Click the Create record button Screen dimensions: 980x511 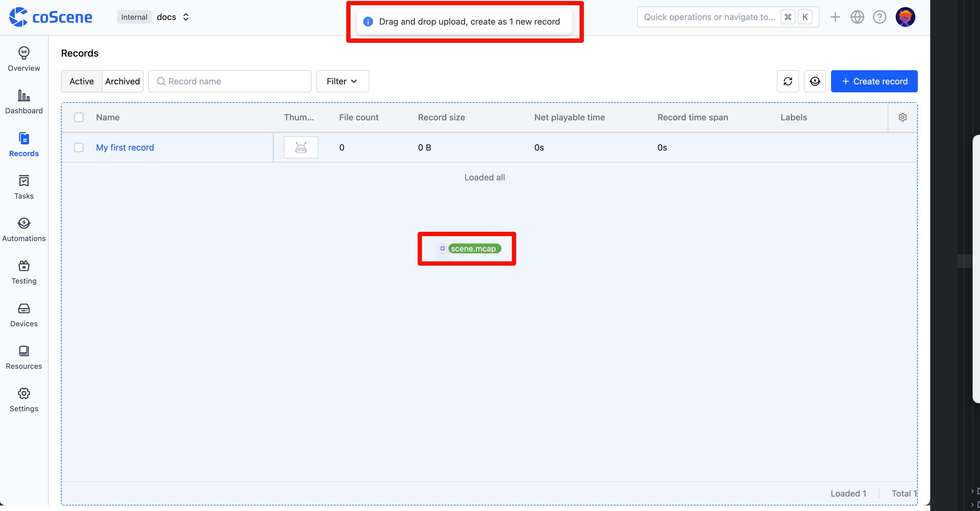(x=874, y=81)
